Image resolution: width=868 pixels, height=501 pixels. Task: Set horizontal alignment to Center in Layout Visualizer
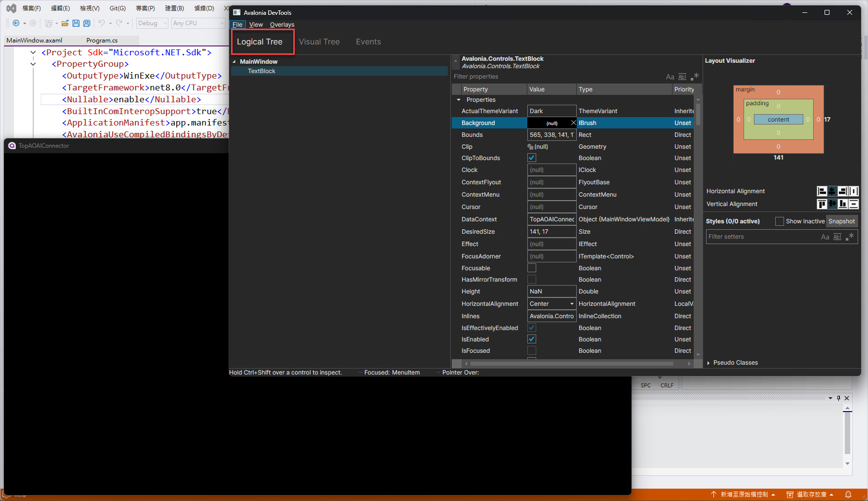[x=832, y=191]
